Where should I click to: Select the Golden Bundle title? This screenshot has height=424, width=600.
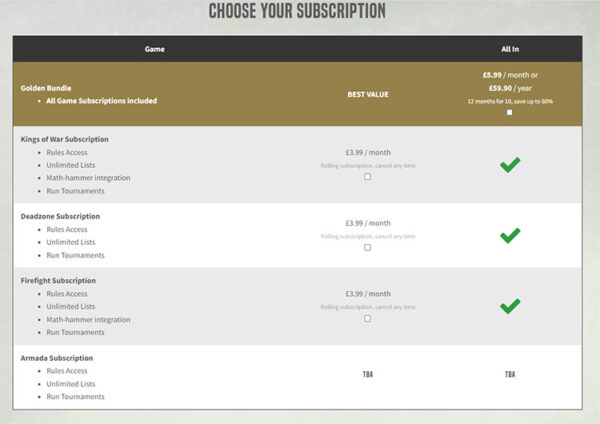coord(45,88)
